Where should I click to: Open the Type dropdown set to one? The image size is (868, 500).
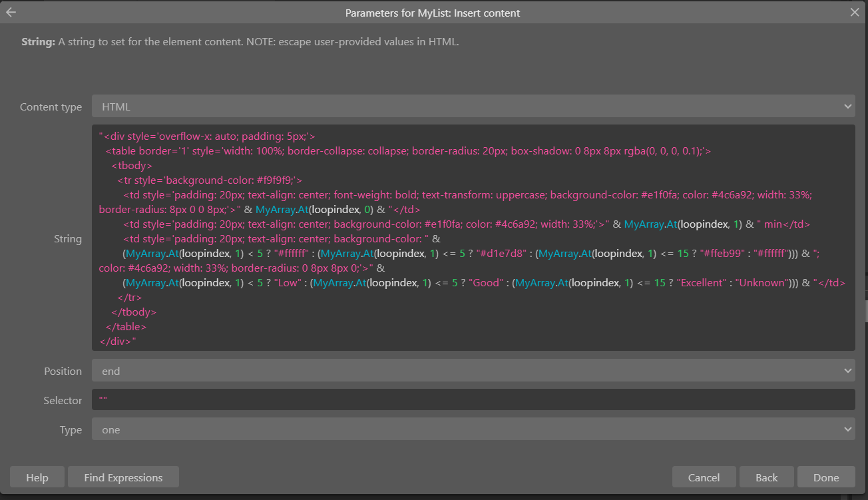[x=473, y=429]
